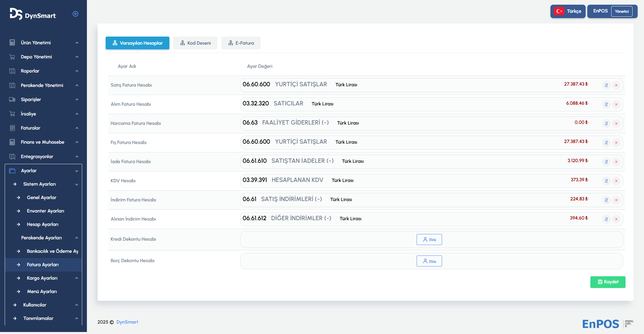Add an account for Borç Dekontu Hesabı
The height and width of the screenshot is (334, 644).
coord(429,261)
